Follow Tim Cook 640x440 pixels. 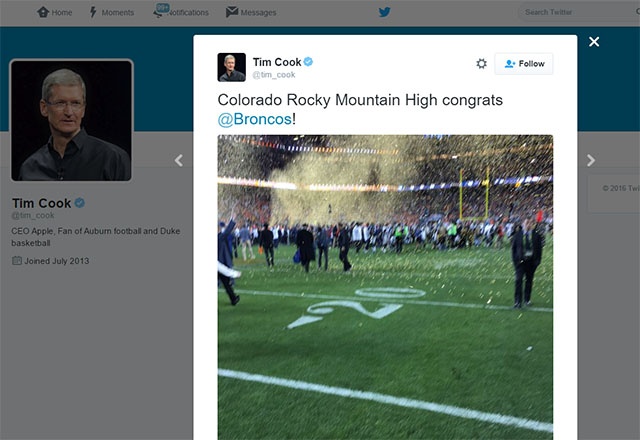click(524, 63)
